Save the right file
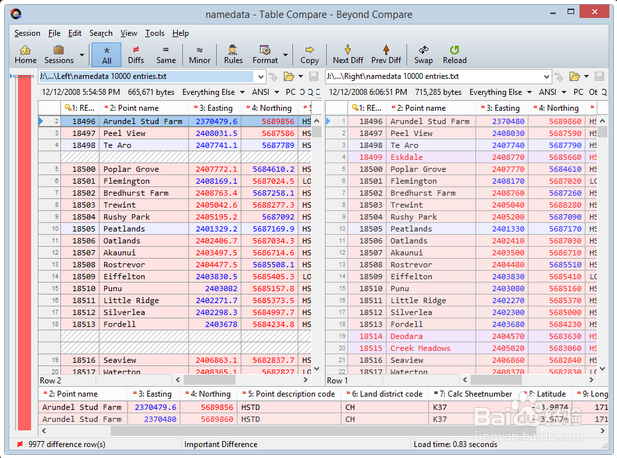The width and height of the screenshot is (617, 458). pos(599,76)
